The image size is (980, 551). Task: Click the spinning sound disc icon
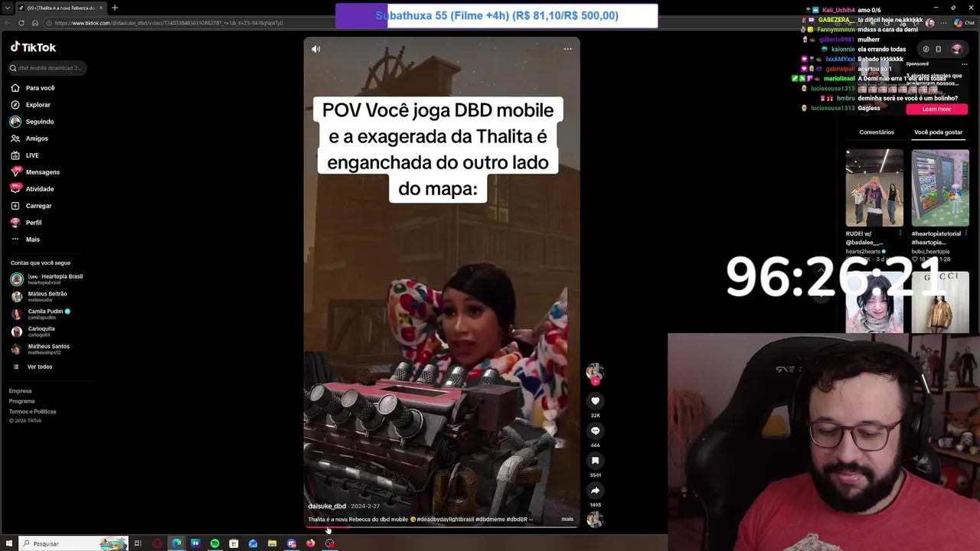coord(595,520)
